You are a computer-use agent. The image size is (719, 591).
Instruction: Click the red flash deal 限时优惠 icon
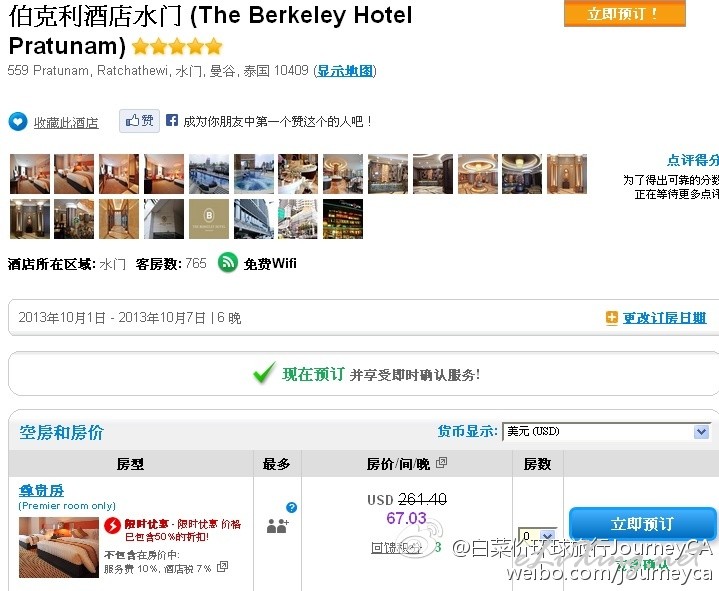point(112,525)
